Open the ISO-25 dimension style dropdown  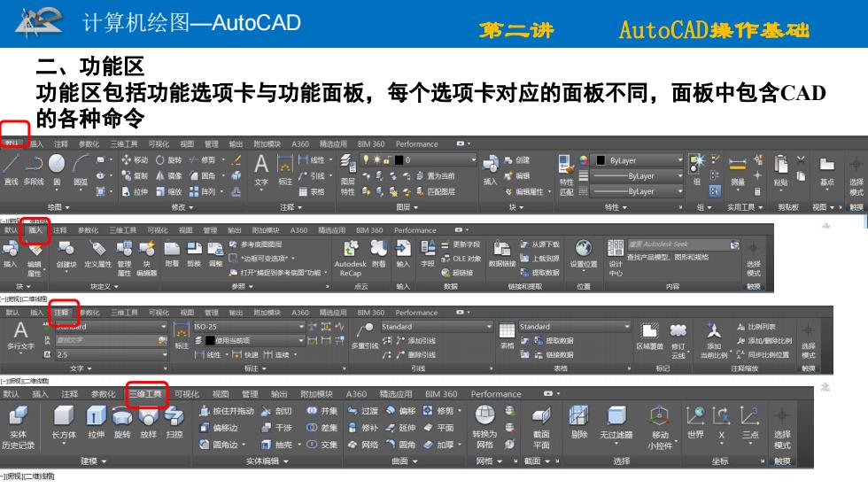tap(248, 327)
